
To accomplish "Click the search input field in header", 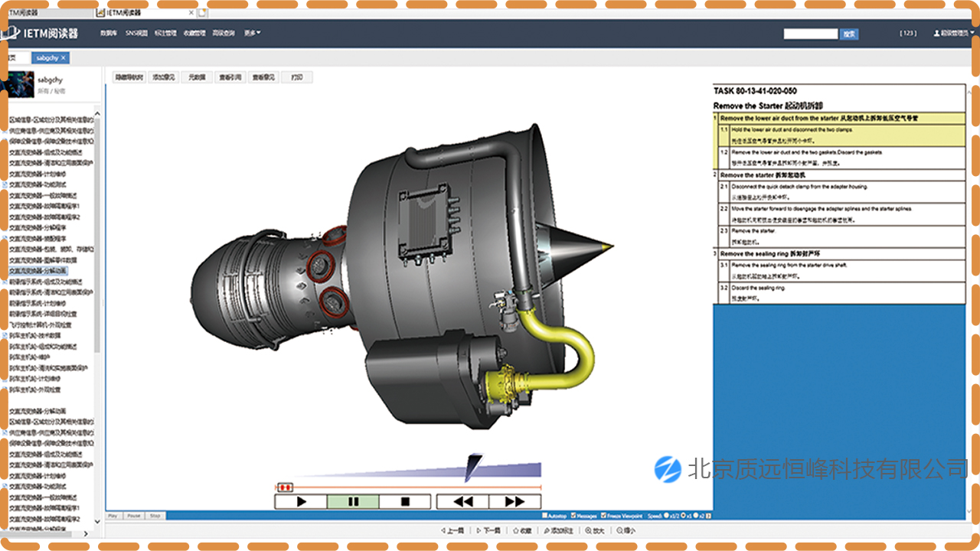I will (810, 34).
